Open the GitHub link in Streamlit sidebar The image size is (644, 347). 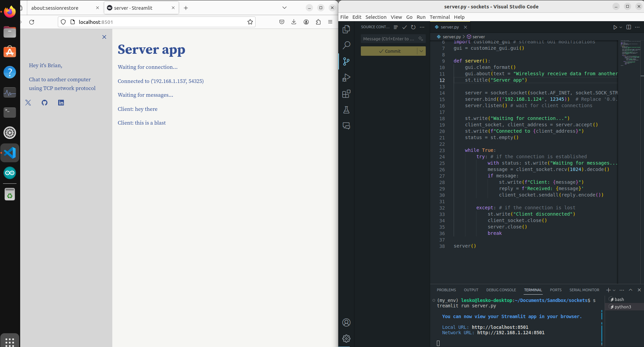click(x=44, y=103)
